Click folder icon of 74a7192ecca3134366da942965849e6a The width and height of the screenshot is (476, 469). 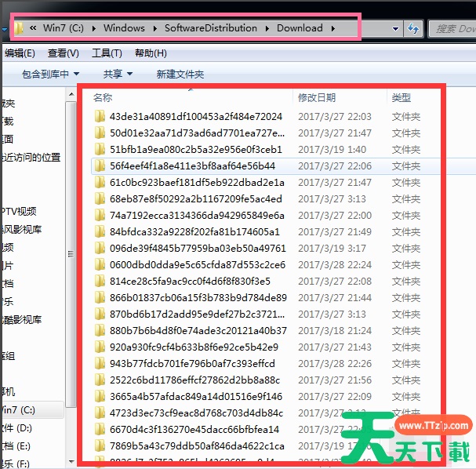(100, 215)
